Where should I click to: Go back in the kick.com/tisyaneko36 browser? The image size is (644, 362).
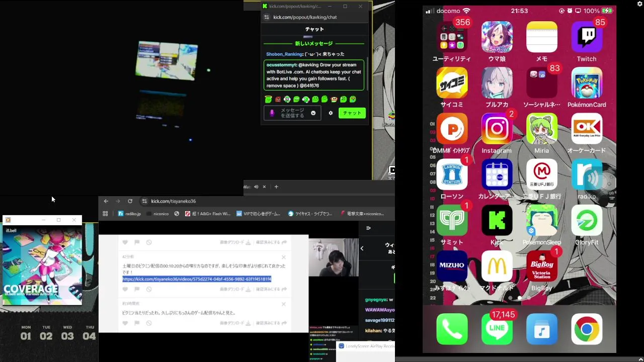[106, 201]
